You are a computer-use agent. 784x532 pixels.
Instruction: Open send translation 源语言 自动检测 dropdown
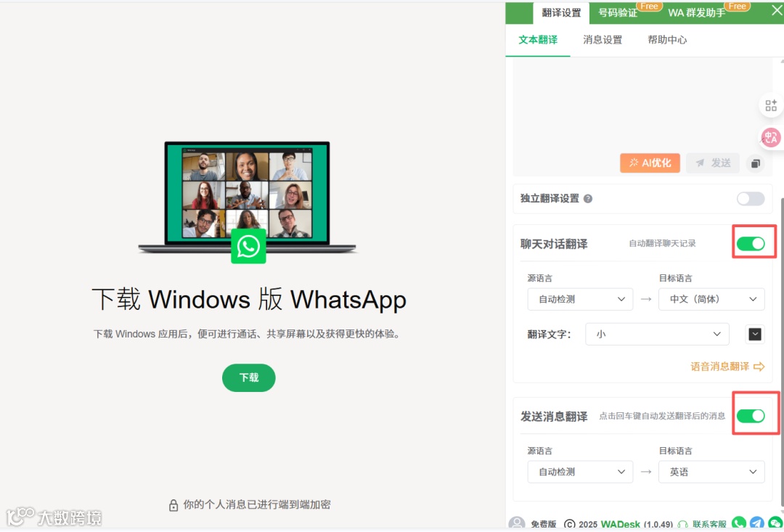click(x=581, y=472)
